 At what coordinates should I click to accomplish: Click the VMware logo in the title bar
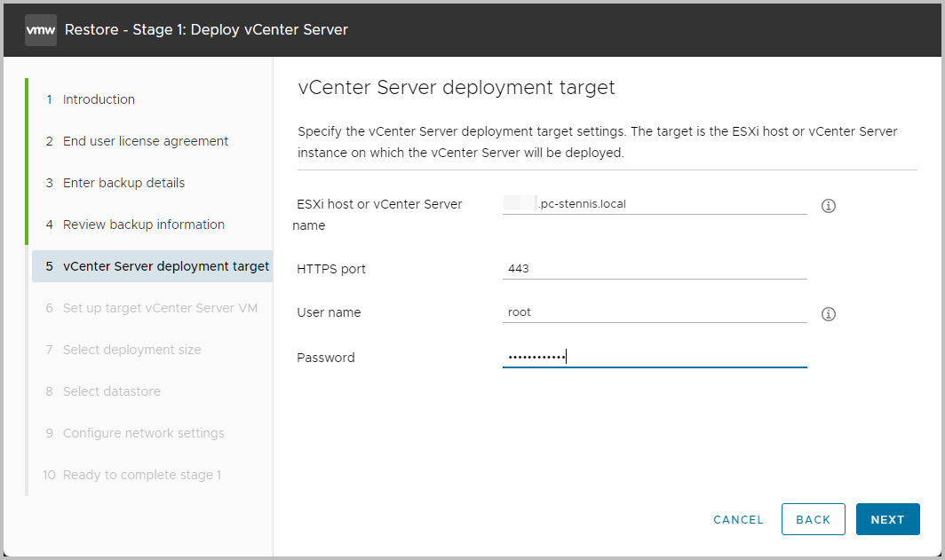pos(40,29)
